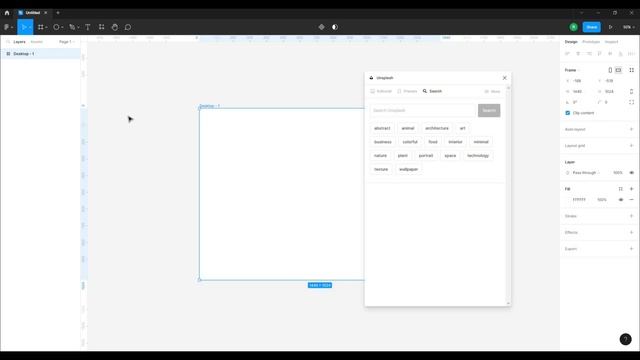Pick the technology tag
Image resolution: width=640 pixels, height=360 pixels.
point(478,156)
